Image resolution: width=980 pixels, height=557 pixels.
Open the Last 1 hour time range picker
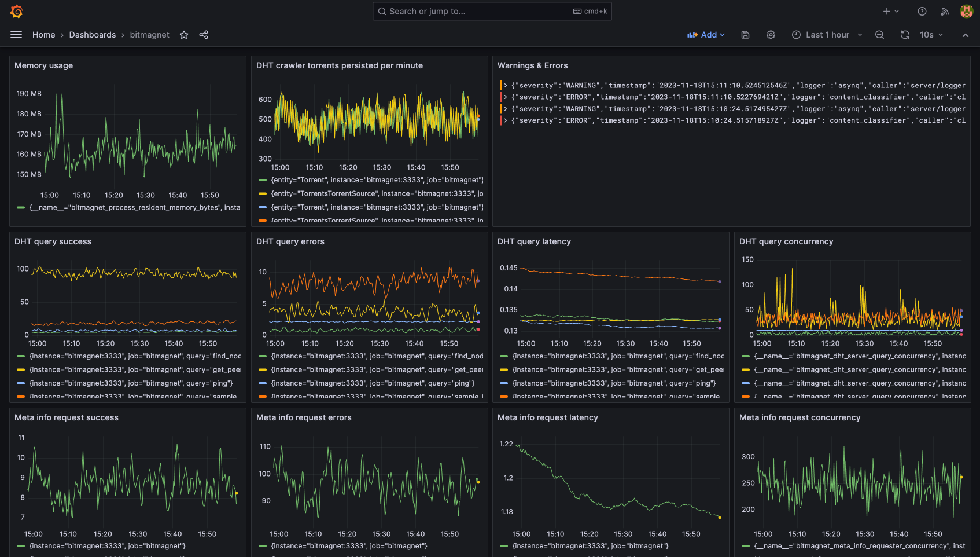(x=827, y=35)
